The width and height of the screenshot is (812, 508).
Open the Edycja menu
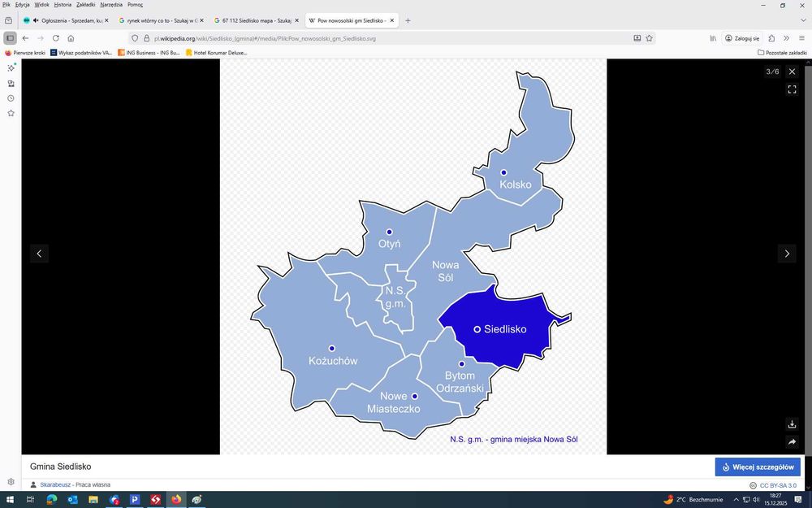point(22,4)
